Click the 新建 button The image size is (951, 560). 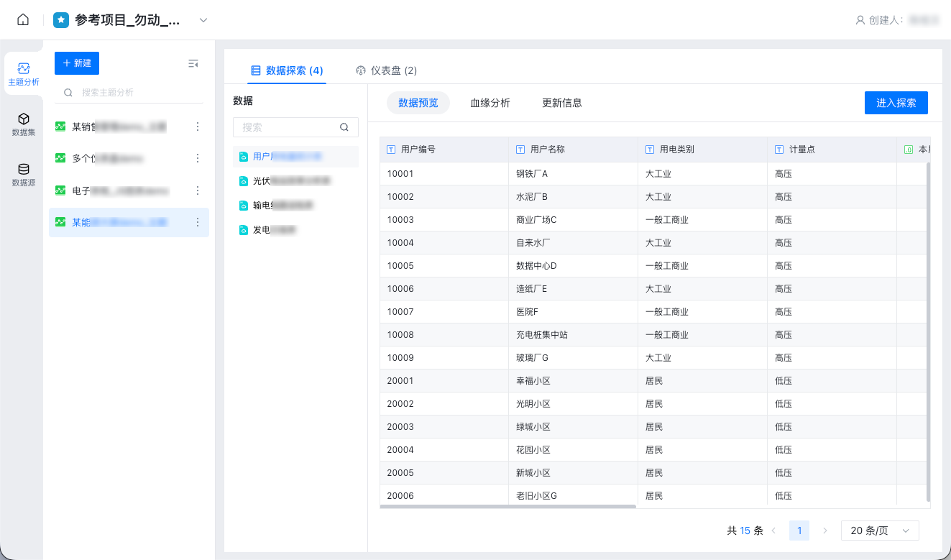77,63
